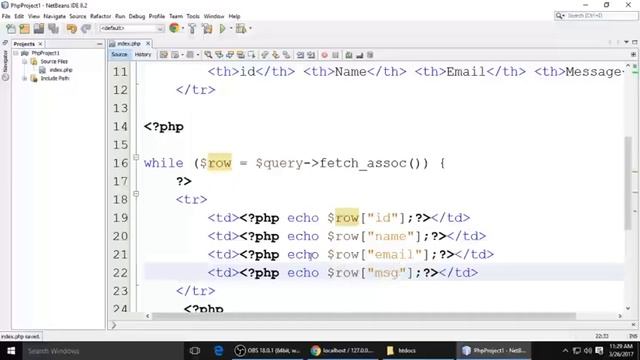This screenshot has width=640, height=360.
Task: Click the editor horizontal scrollbar thumb
Action: click(363, 316)
